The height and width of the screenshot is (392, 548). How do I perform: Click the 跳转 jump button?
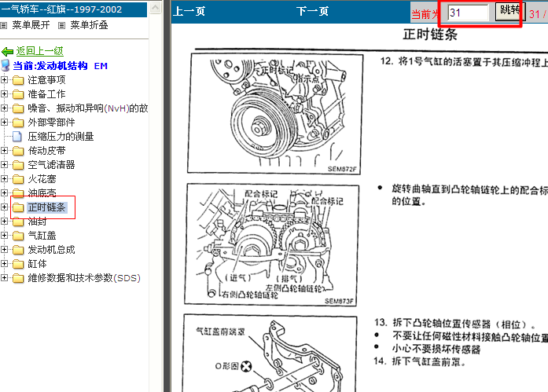pos(509,11)
